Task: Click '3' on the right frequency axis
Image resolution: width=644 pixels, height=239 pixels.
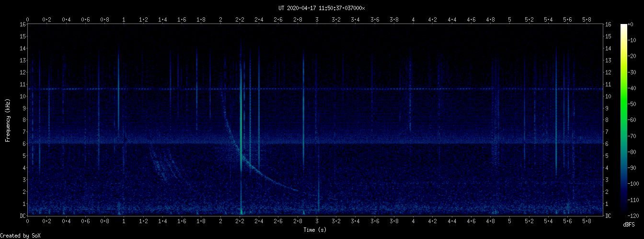Action: [607, 180]
